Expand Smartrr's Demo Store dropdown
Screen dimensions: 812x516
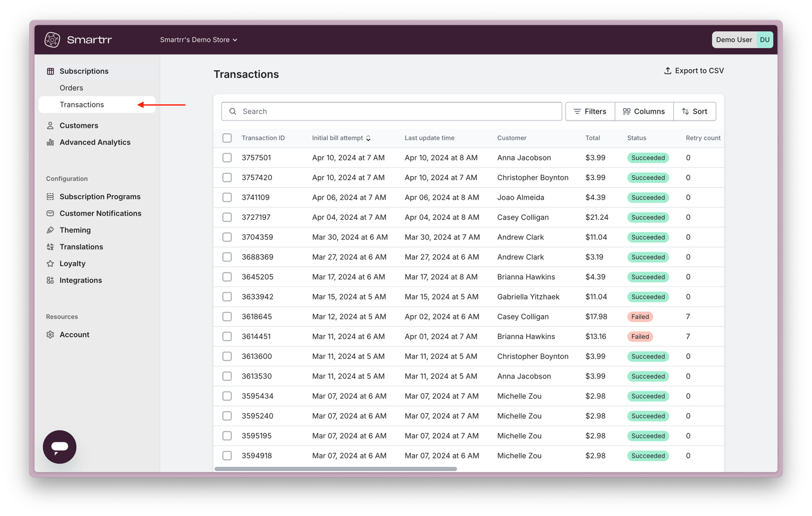click(198, 40)
